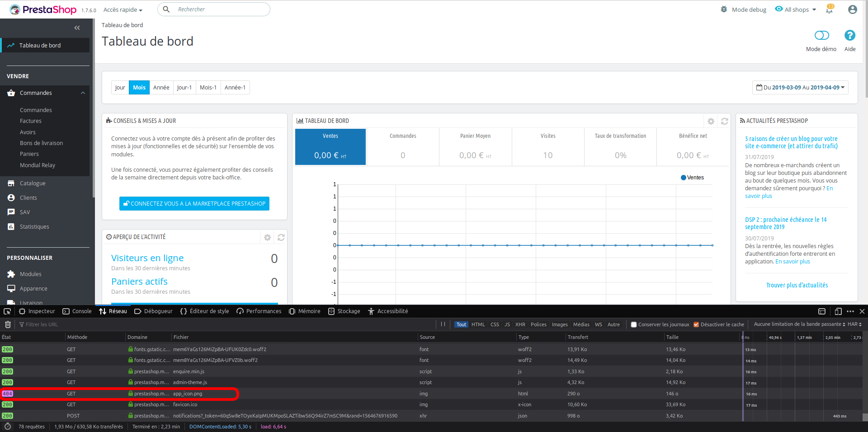Filter network requests by CSS
The height and width of the screenshot is (432, 868).
tap(495, 324)
